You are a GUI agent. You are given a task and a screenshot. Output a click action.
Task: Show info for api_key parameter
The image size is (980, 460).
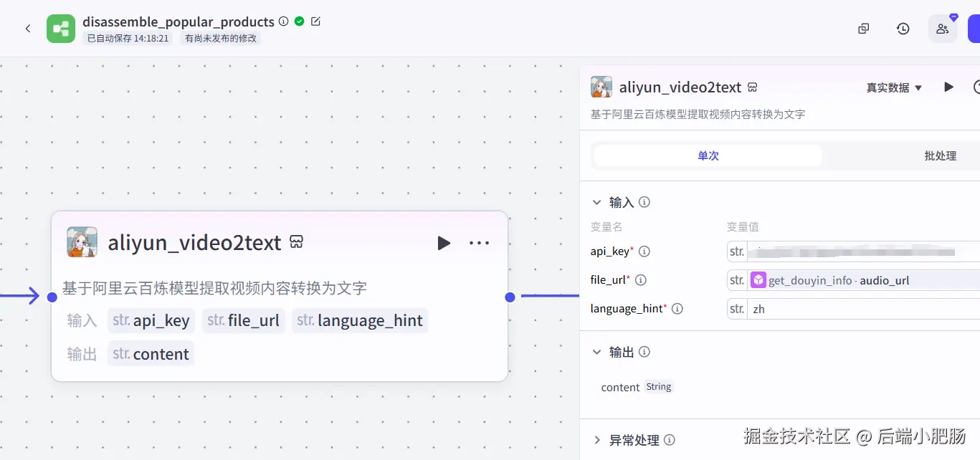(644, 251)
